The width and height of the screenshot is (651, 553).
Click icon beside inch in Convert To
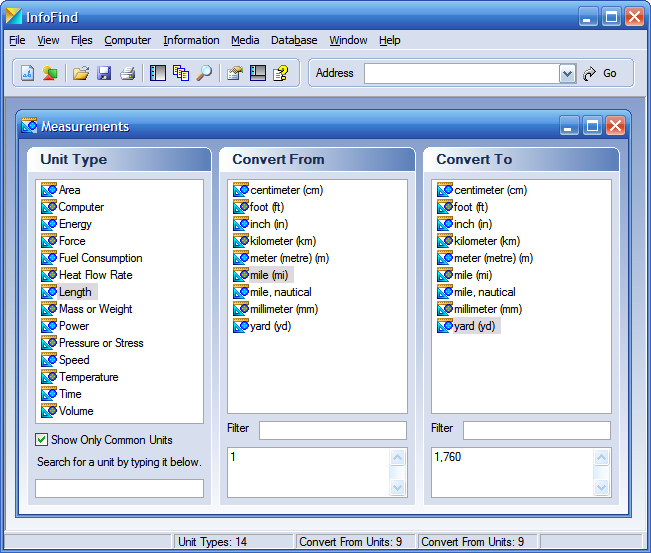(445, 224)
